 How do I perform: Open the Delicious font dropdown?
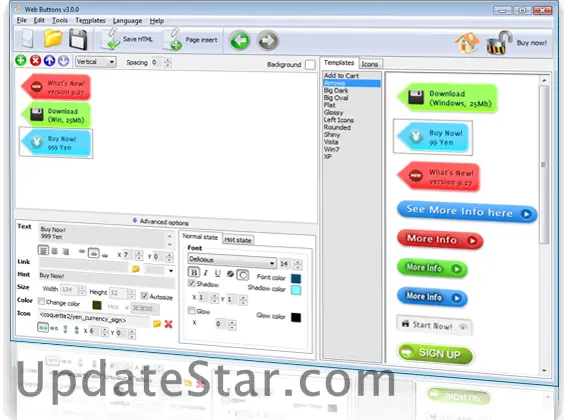pos(232,261)
